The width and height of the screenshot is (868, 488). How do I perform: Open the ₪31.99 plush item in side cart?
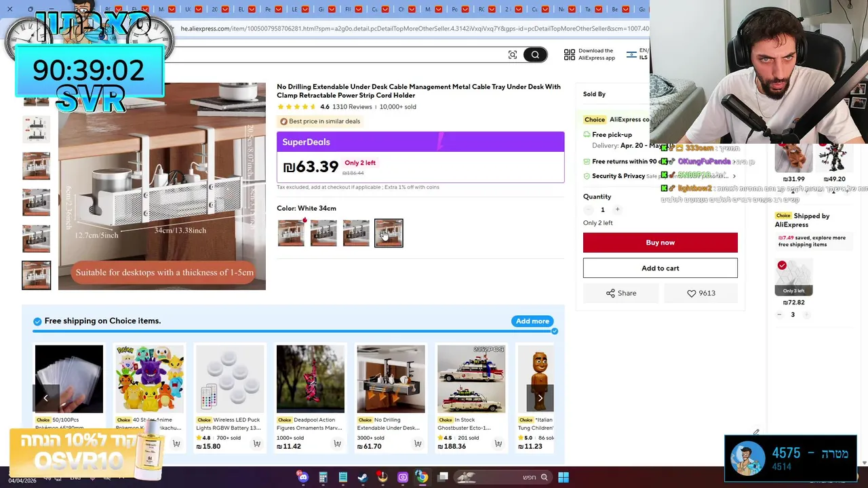point(793,159)
